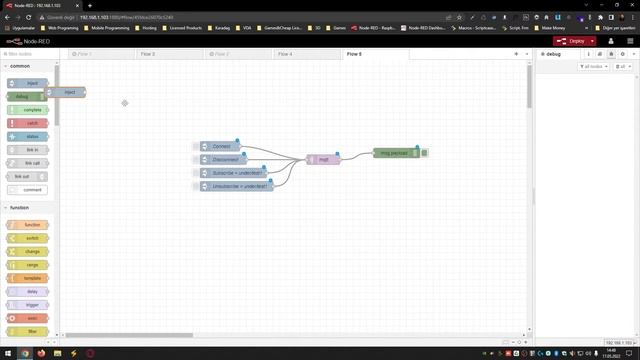Open the all nodes debug filter dropdown
The height and width of the screenshot is (360, 640).
coord(594,67)
